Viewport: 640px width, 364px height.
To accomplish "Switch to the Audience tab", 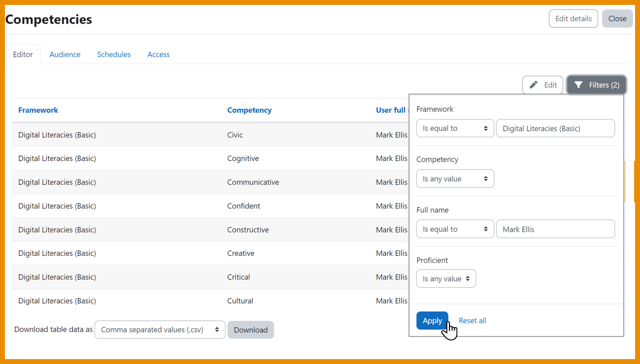I will [65, 55].
